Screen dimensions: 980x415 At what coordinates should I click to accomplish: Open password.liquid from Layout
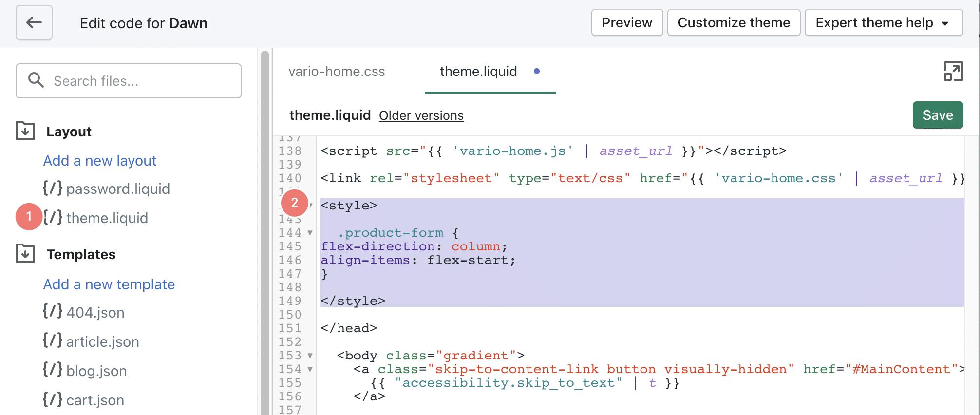[x=118, y=189]
